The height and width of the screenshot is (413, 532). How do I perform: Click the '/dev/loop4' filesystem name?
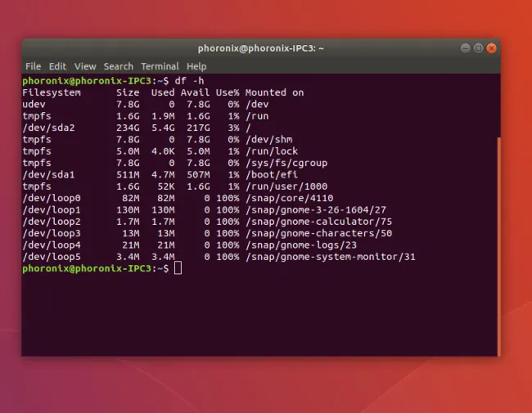tap(52, 245)
